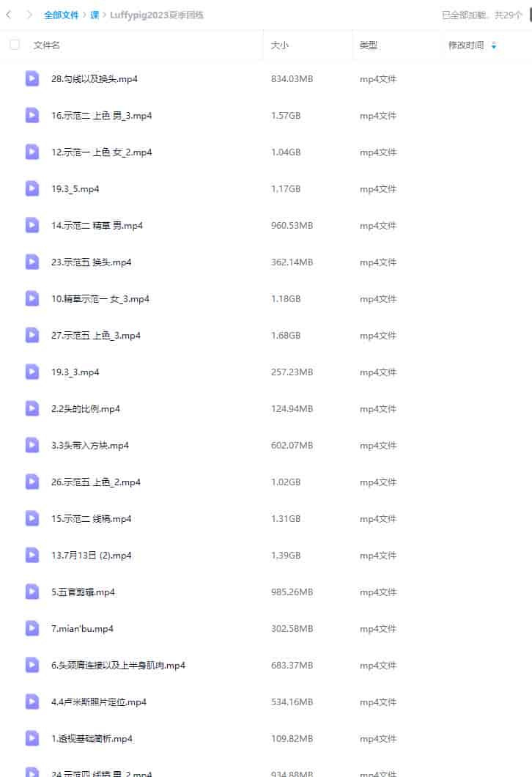
Task: Go forward with the right arrow
Action: 29,15
